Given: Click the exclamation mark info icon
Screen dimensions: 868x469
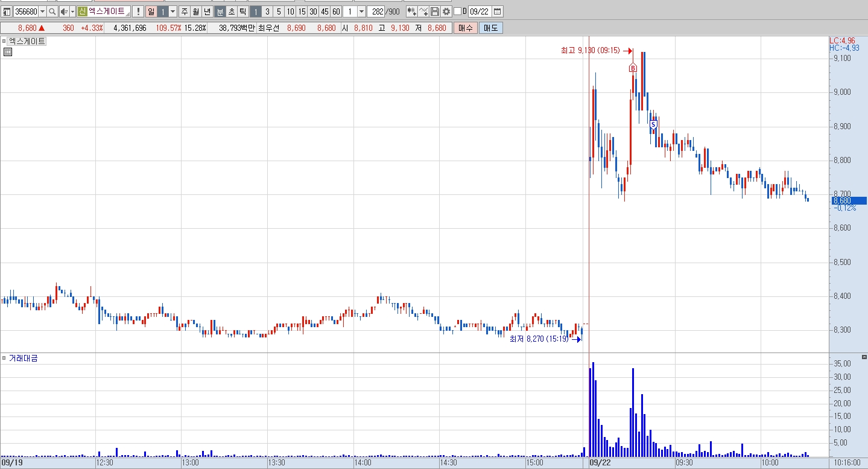Looking at the screenshot, I should coord(138,11).
